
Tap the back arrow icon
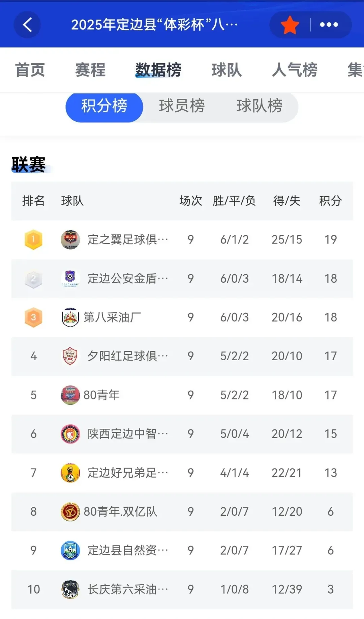(27, 25)
